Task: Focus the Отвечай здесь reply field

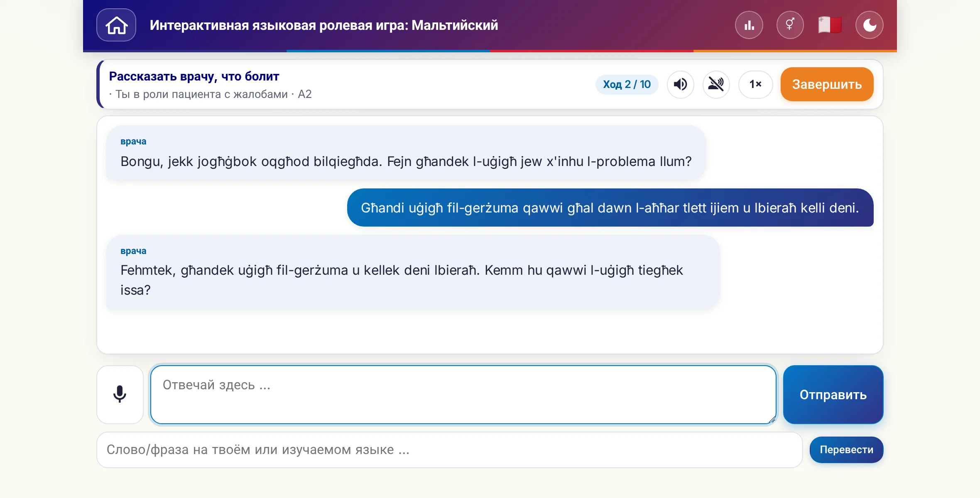Action: click(x=463, y=394)
